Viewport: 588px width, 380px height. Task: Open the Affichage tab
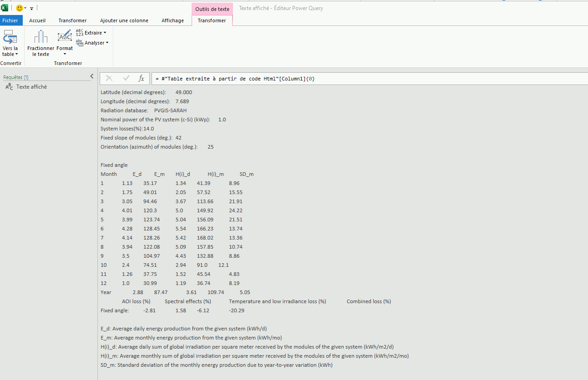(172, 20)
